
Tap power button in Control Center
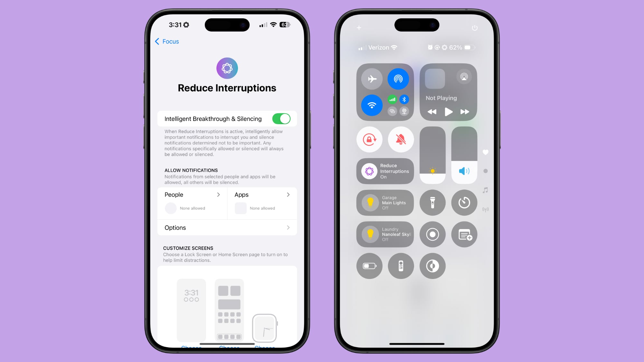pos(474,28)
